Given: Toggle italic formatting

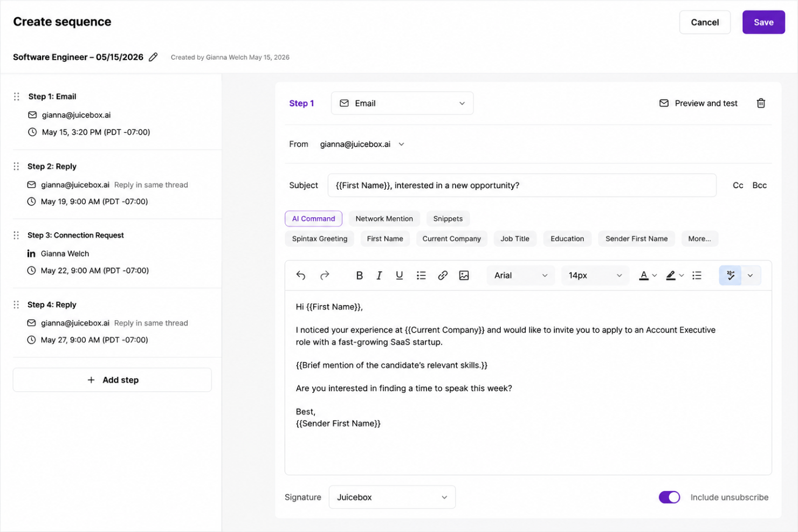Looking at the screenshot, I should pos(379,275).
